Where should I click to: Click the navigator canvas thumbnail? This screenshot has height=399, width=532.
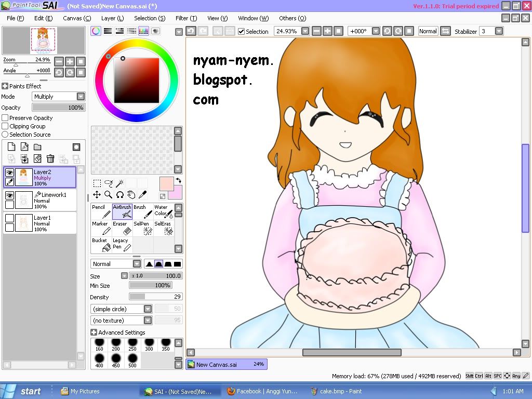click(x=43, y=41)
